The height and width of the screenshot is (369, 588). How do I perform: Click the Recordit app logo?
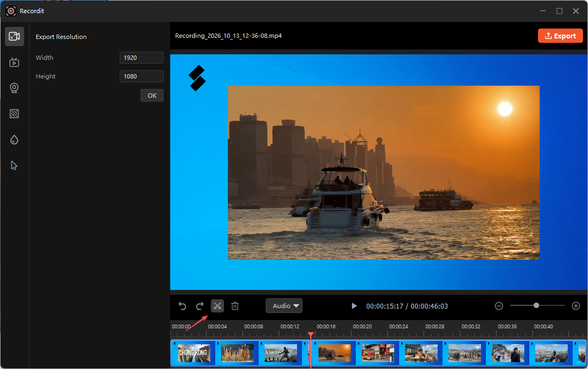point(11,11)
